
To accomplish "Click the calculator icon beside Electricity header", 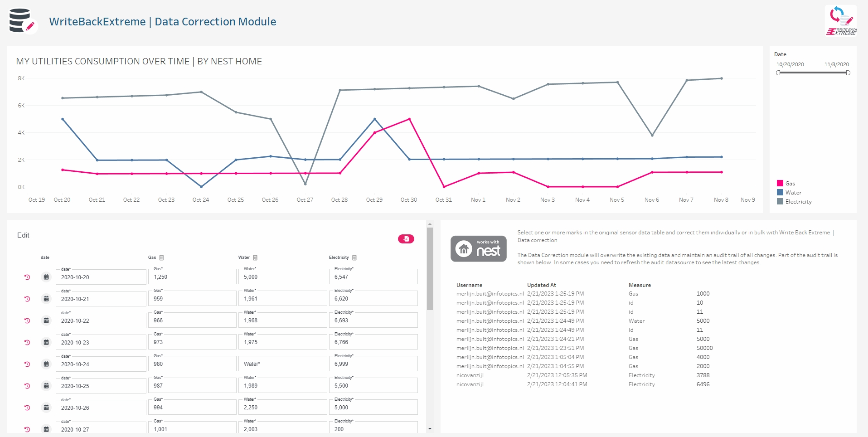I will coord(354,257).
